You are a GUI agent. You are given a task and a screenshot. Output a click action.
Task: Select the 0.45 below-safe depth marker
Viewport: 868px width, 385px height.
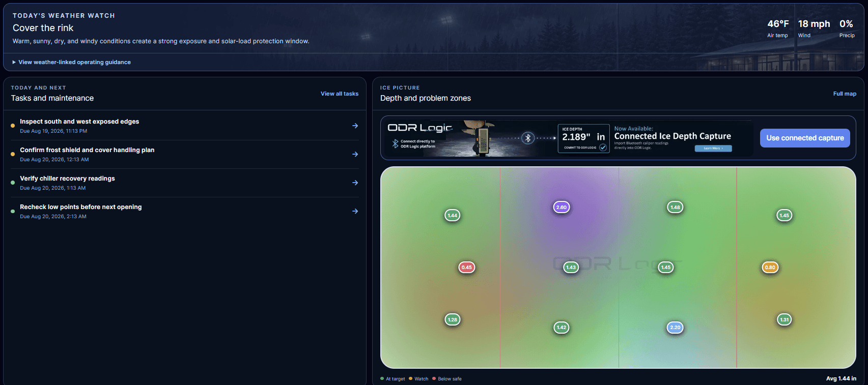click(x=467, y=268)
